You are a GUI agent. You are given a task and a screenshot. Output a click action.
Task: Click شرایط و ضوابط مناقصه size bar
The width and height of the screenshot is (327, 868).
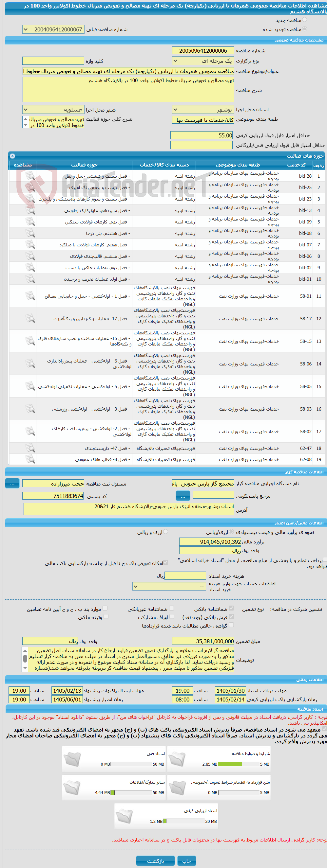[x=239, y=764]
